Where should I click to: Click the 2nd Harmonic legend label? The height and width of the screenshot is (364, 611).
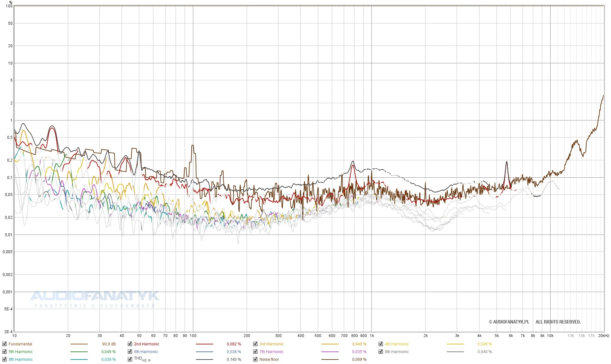point(147,344)
